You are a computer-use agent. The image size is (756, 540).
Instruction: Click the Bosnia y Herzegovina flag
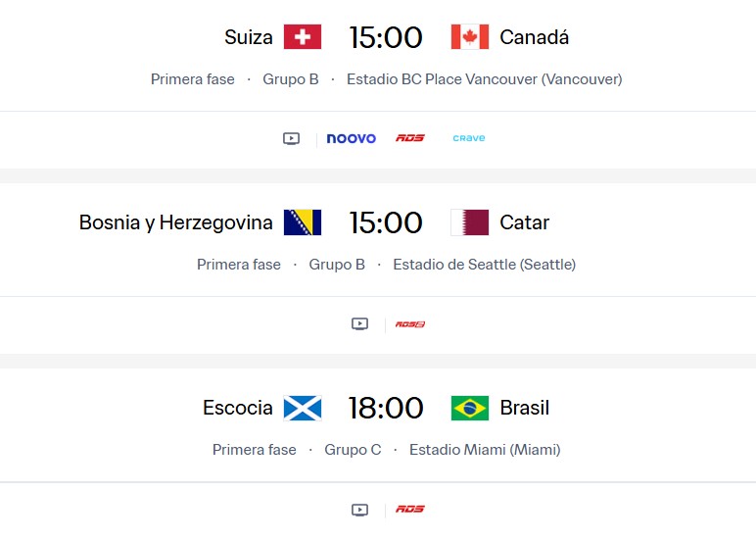(x=303, y=222)
